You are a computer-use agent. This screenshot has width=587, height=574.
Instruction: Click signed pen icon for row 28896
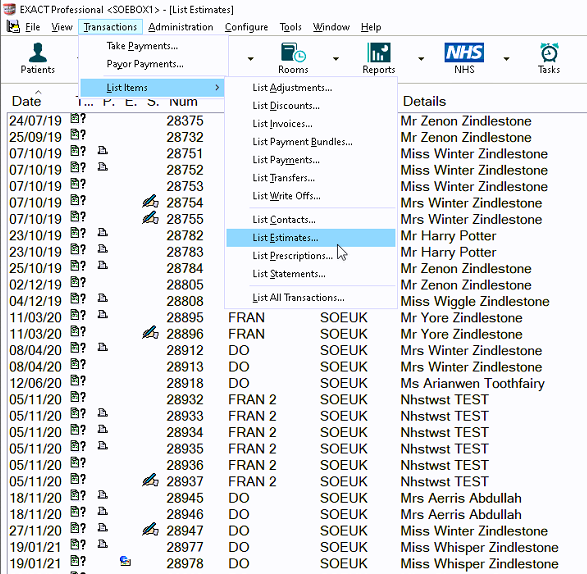150,332
